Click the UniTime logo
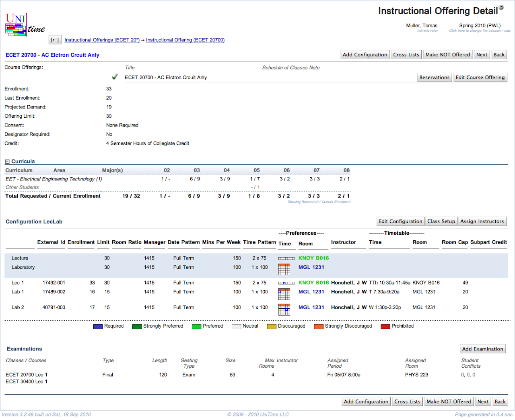The height and width of the screenshot is (420, 515). pos(25,25)
